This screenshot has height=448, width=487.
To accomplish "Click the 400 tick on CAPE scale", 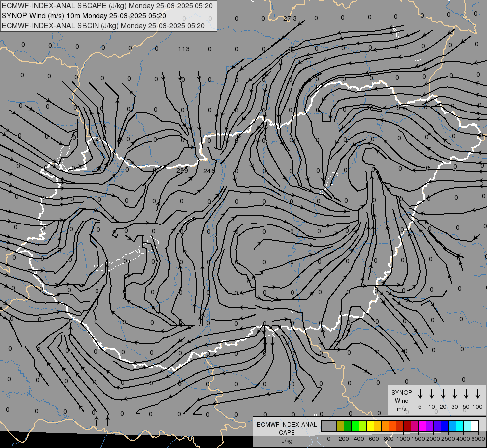I will [359, 439].
